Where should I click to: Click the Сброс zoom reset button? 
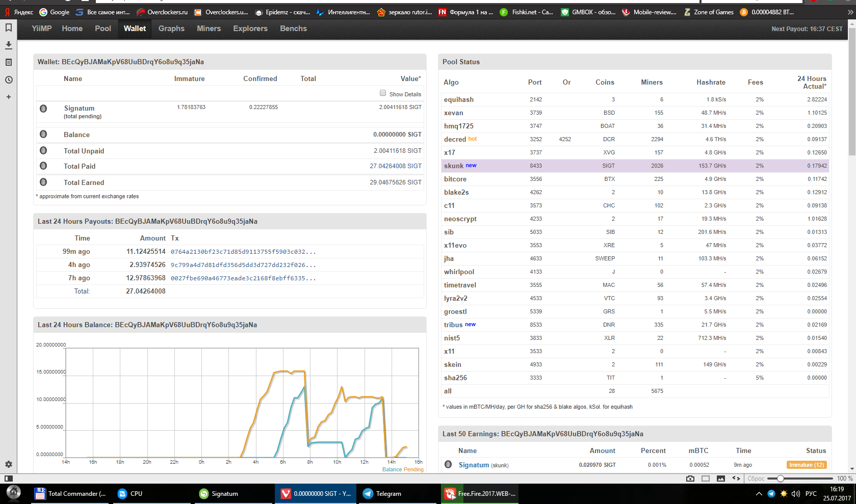coord(756,479)
